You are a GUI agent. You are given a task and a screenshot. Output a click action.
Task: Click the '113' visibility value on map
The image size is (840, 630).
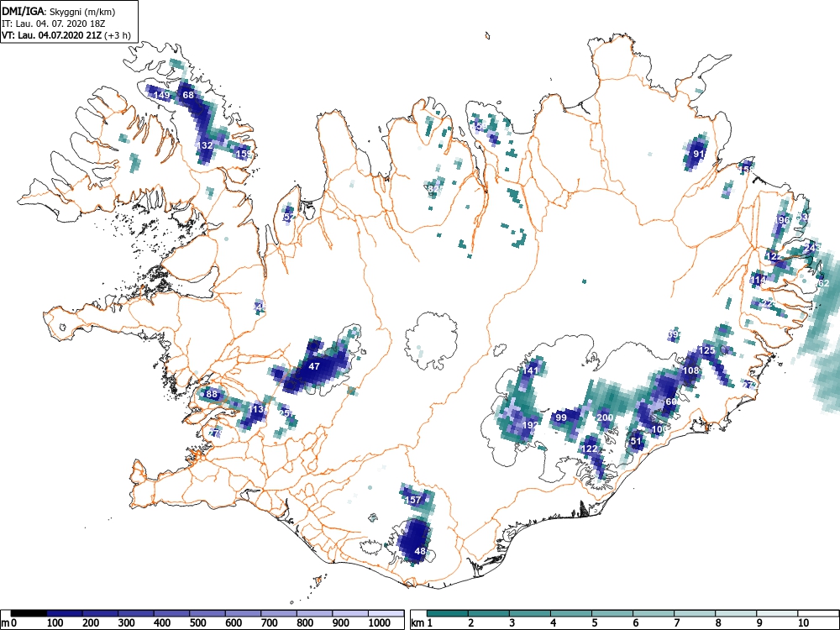[256, 409]
